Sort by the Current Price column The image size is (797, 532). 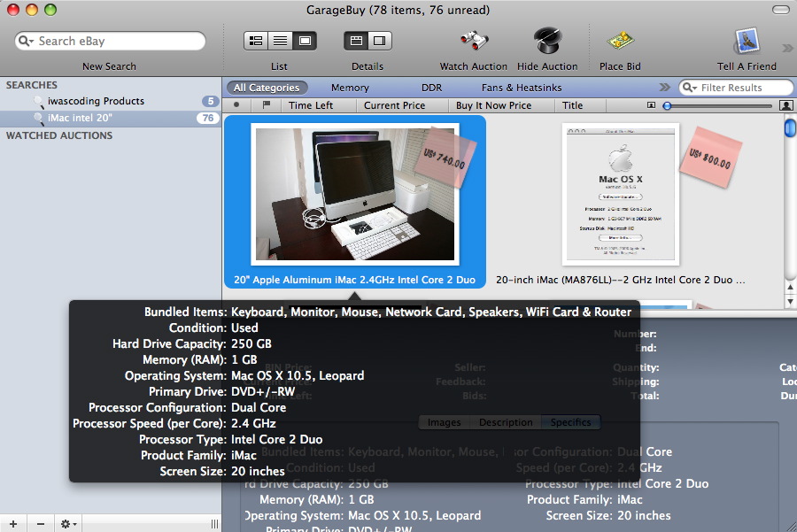(402, 105)
